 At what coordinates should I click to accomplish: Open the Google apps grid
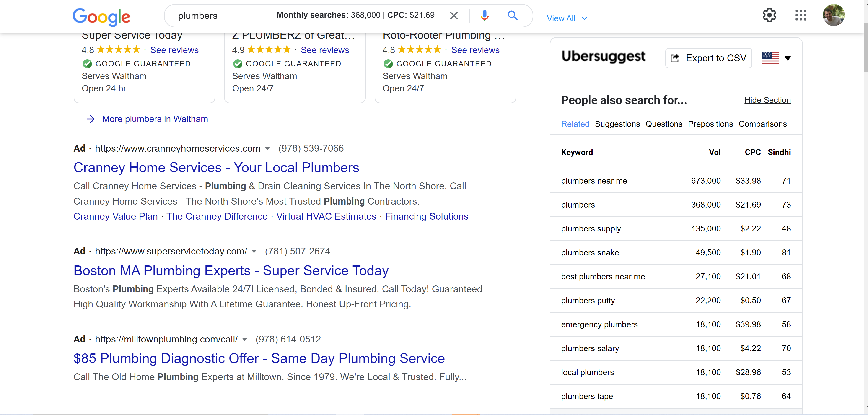point(801,15)
